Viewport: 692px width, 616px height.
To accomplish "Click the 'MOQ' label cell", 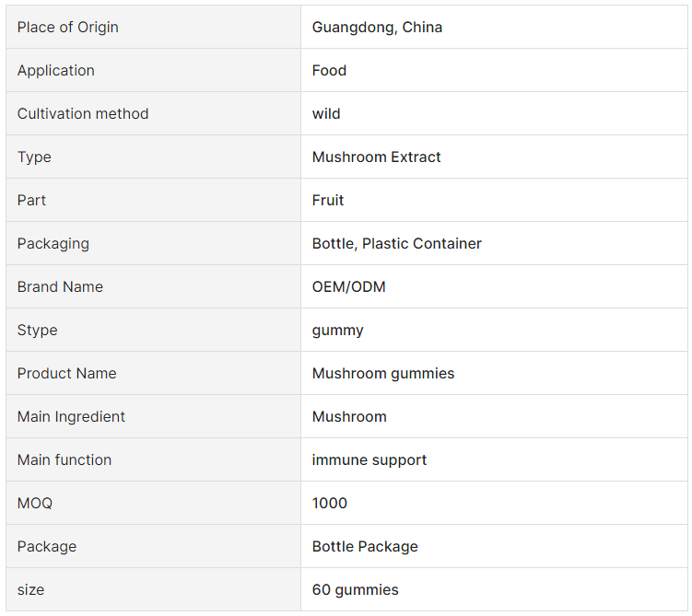I will 153,503.
